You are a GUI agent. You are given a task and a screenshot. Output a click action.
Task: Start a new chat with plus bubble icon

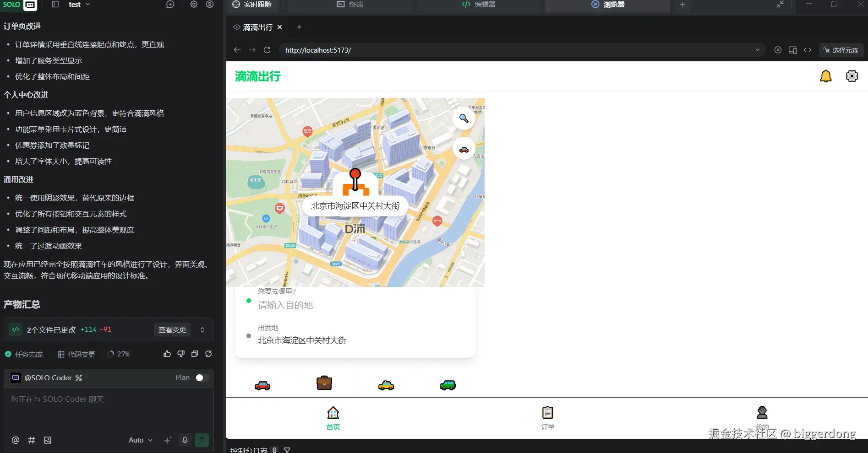[x=170, y=5]
